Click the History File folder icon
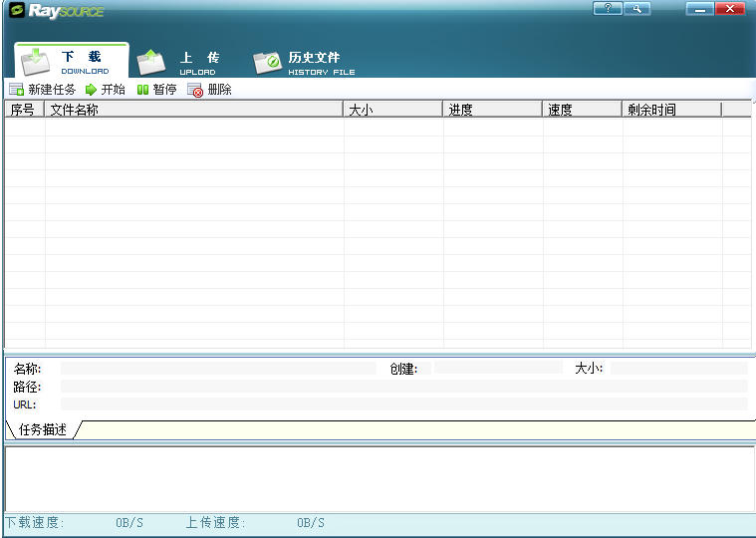The width and height of the screenshot is (756, 538). [267, 63]
